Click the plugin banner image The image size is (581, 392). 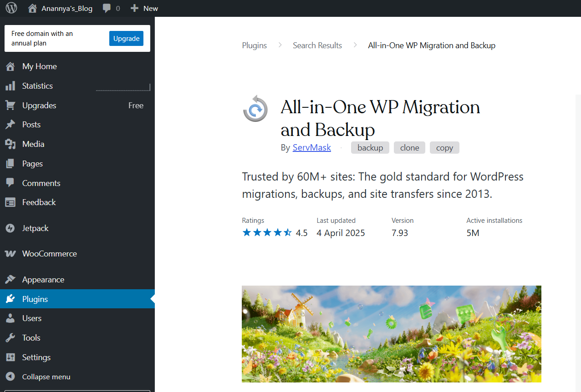pyautogui.click(x=391, y=334)
